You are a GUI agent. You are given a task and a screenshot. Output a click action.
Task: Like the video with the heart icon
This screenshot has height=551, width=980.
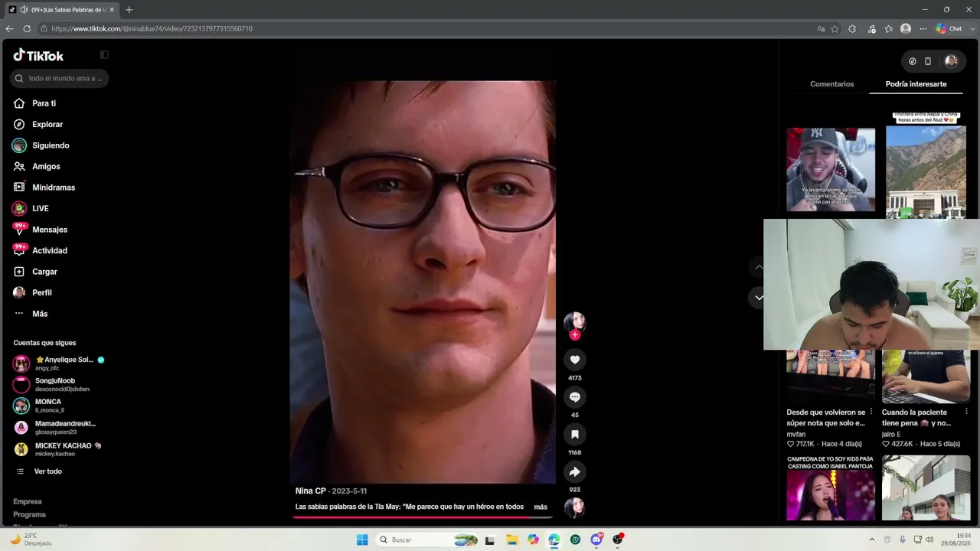coord(575,360)
